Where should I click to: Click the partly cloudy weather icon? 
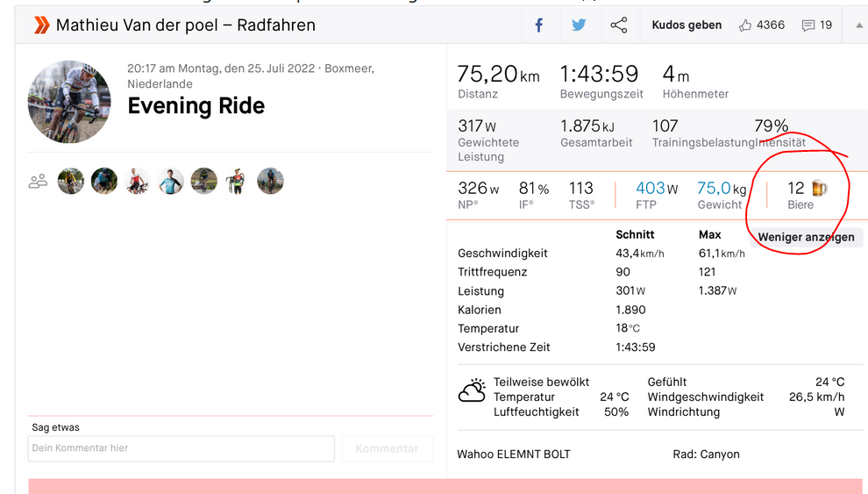[x=472, y=391]
